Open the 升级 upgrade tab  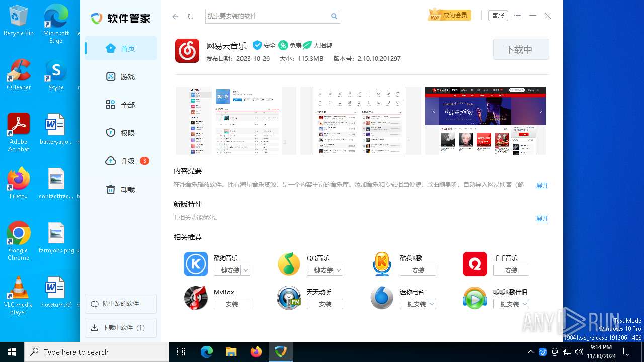click(121, 161)
